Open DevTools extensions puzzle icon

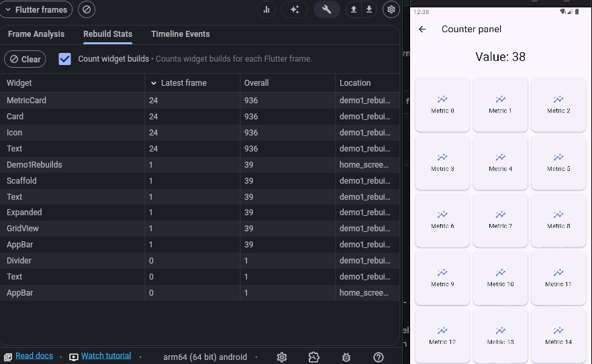(313, 357)
